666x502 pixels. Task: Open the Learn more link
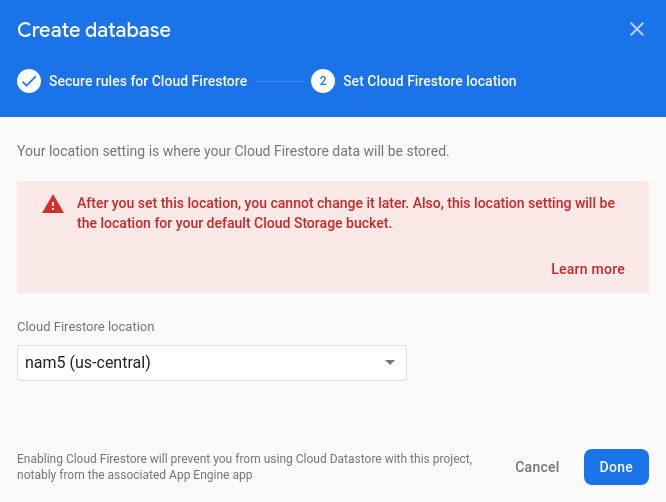pos(587,269)
